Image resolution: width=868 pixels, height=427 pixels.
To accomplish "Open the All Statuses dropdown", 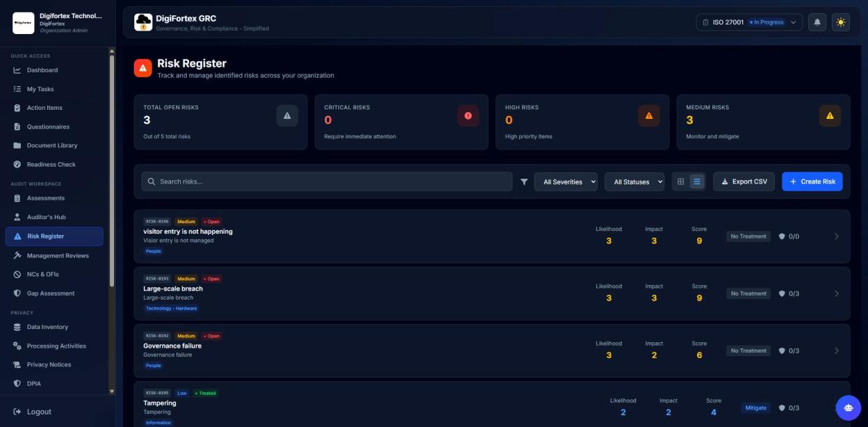I will coord(634,182).
